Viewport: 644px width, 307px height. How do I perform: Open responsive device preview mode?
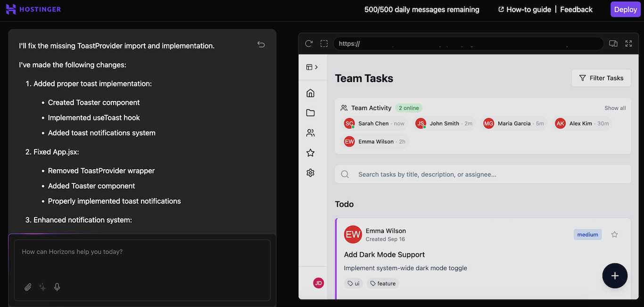613,43
